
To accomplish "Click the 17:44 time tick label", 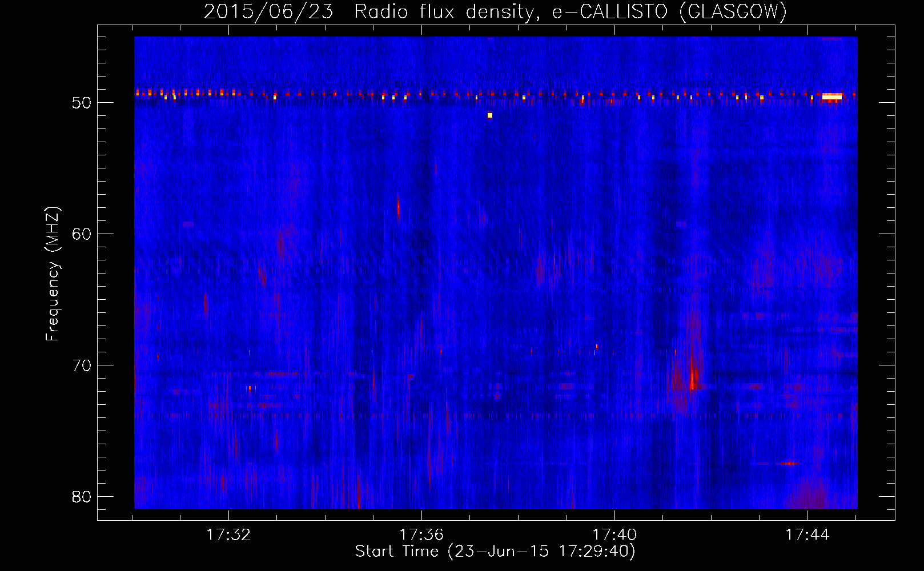I will pos(808,535).
